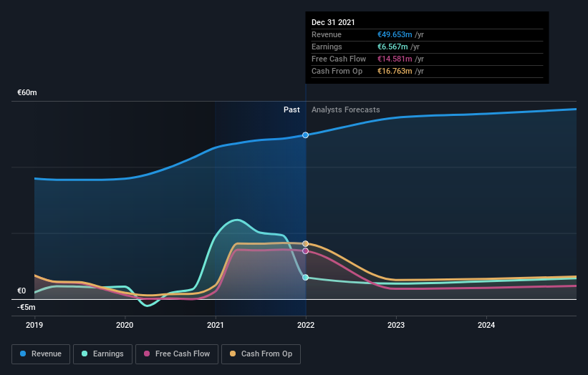Click the teal Earnings data point marker

point(306,277)
